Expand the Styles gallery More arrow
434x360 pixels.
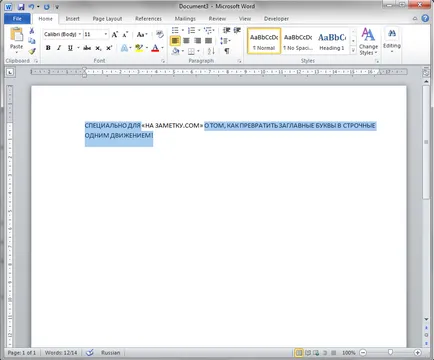[x=353, y=51]
